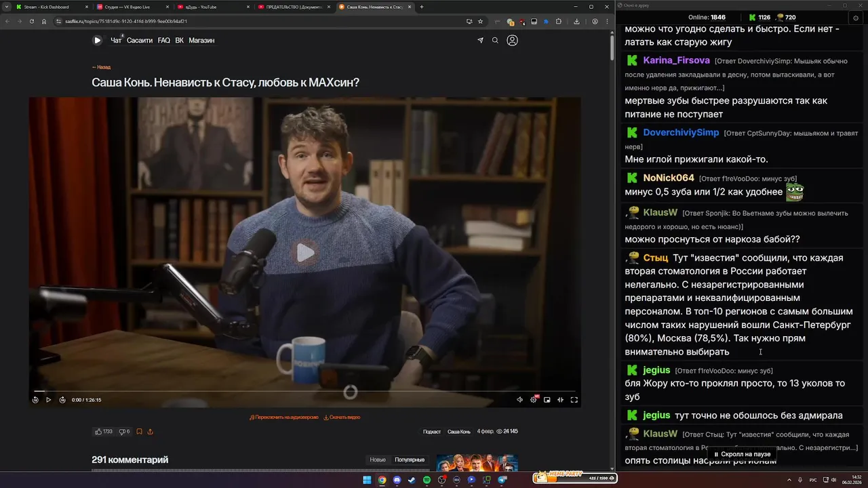868x488 pixels.
Task: Click NoNick064 username in chat
Action: pyautogui.click(x=669, y=178)
